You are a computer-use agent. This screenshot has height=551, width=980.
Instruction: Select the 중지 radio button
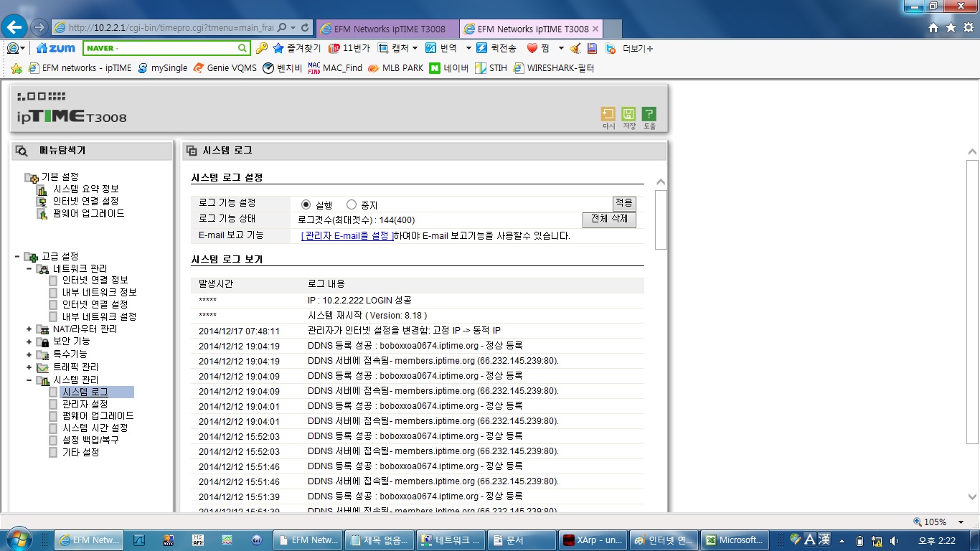[x=352, y=204]
